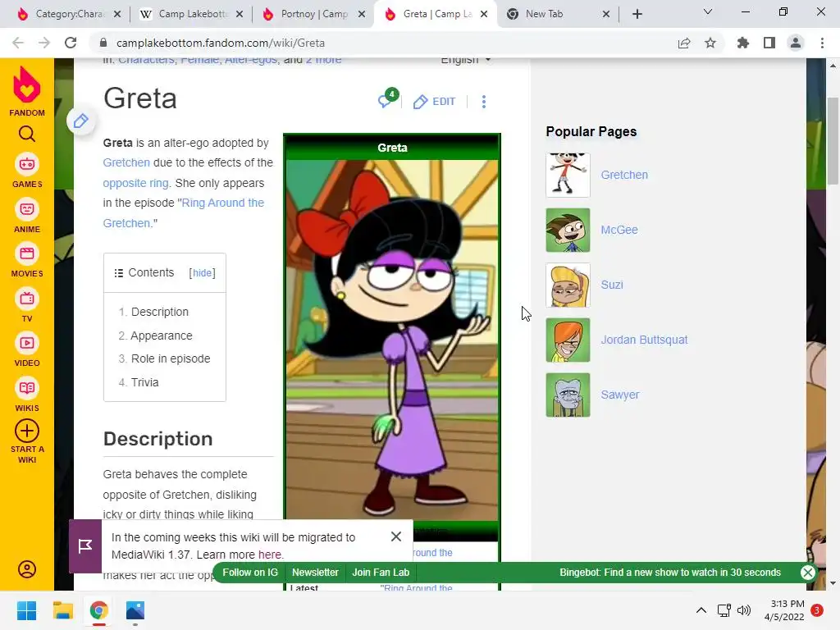
Task: Close the Greta tab
Action: [x=484, y=15]
